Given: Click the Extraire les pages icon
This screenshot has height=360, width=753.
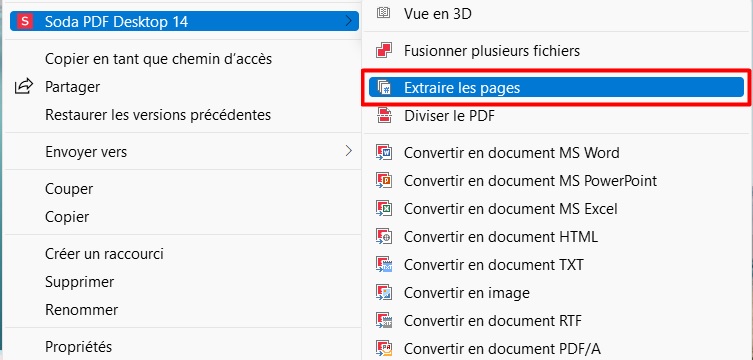Looking at the screenshot, I should tap(384, 87).
